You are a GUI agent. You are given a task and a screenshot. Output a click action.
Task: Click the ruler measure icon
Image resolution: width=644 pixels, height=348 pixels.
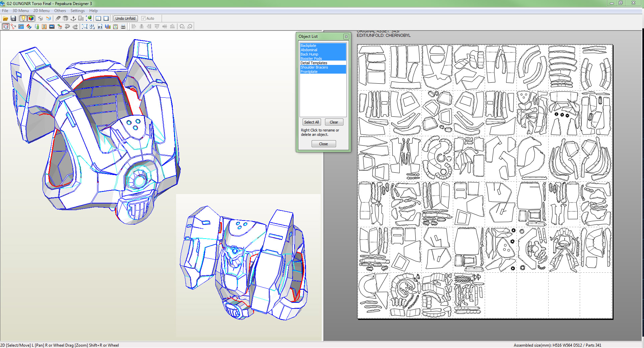tap(81, 18)
